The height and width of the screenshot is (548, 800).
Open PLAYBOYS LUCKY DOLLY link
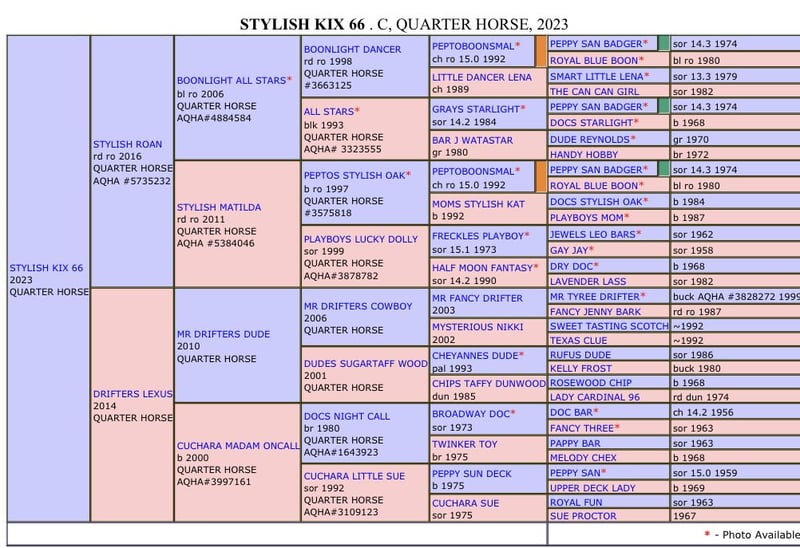pos(361,239)
